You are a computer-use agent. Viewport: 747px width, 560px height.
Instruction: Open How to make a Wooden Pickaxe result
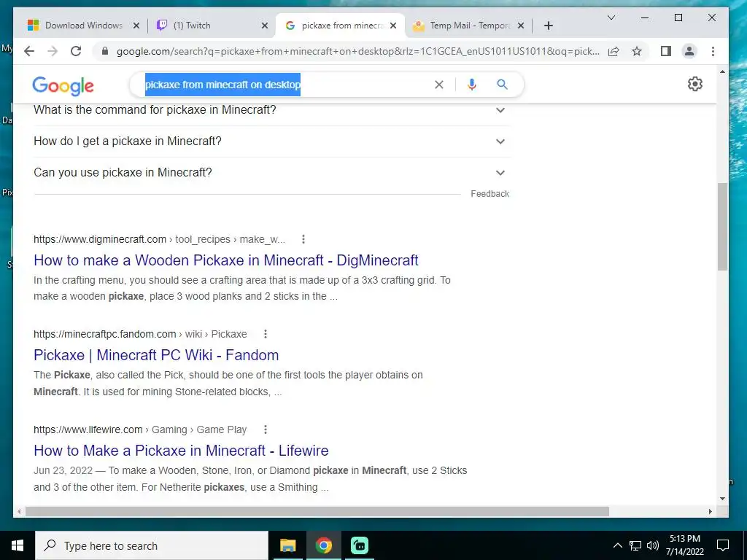226,260
